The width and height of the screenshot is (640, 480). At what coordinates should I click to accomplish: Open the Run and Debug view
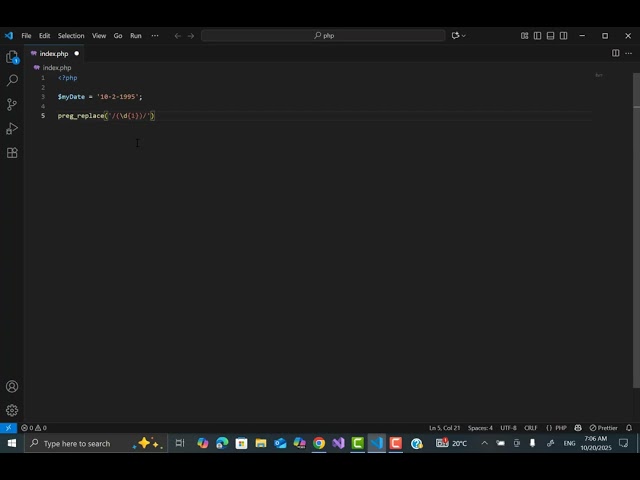coord(12,129)
